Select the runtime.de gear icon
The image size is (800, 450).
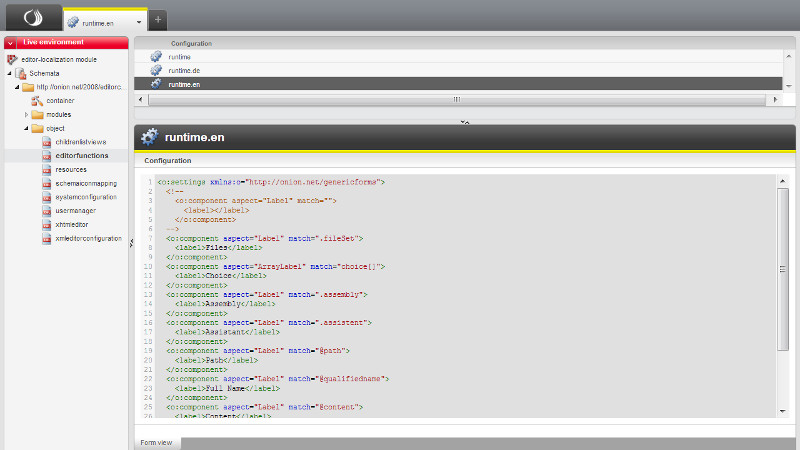156,71
